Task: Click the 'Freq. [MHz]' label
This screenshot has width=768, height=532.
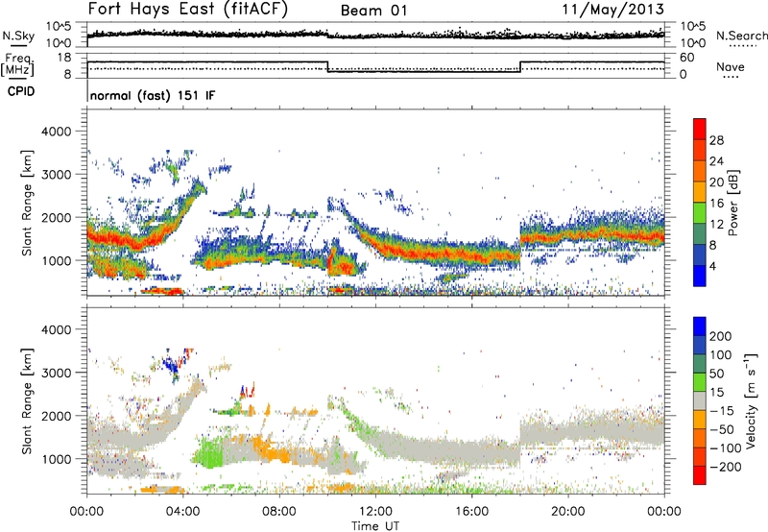Action: [x=17, y=64]
